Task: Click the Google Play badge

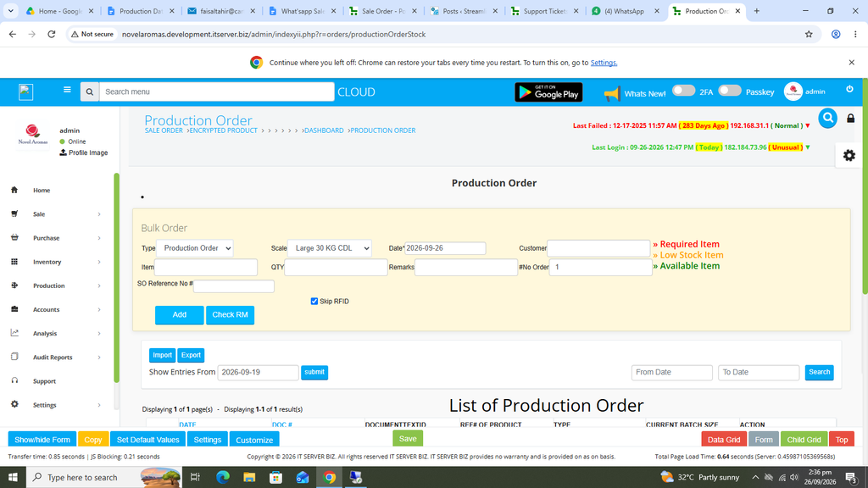Action: 548,92
